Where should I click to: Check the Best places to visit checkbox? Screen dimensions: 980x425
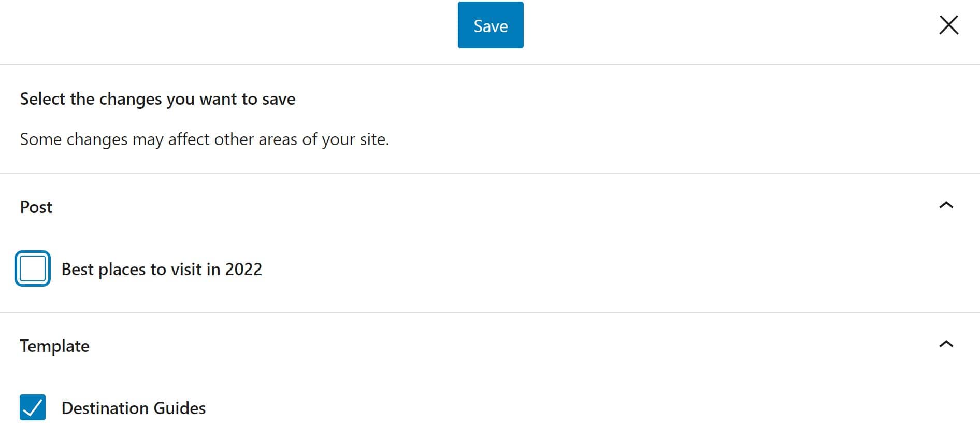(x=33, y=268)
